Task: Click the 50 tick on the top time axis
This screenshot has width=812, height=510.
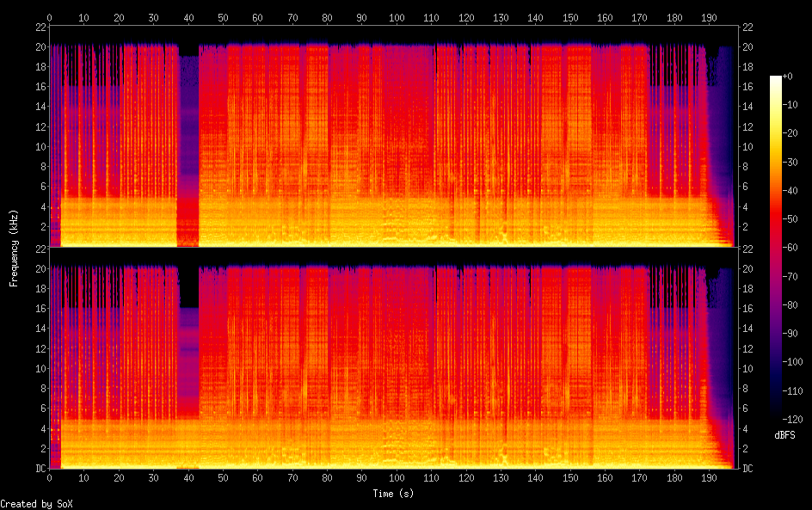Action: coord(223,17)
